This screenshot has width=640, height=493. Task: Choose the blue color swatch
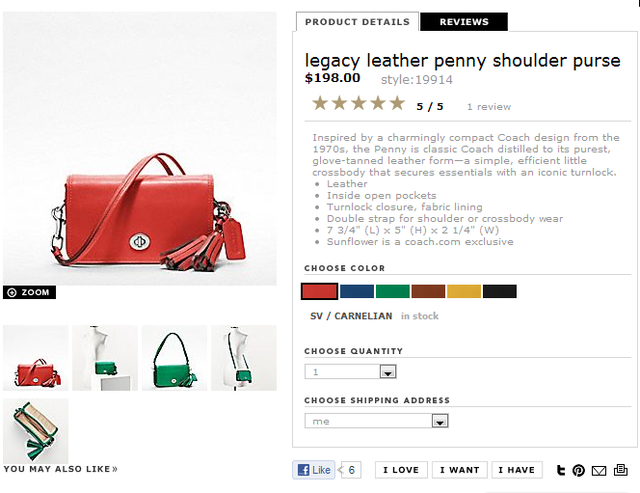point(357,291)
